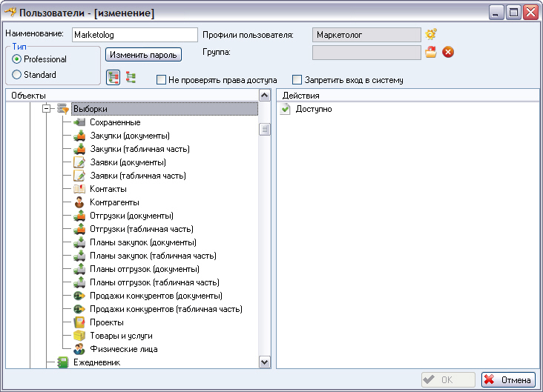Click the Планы отгрузок (документы) icon
Screen dimensions: 543x392
[x=79, y=269]
